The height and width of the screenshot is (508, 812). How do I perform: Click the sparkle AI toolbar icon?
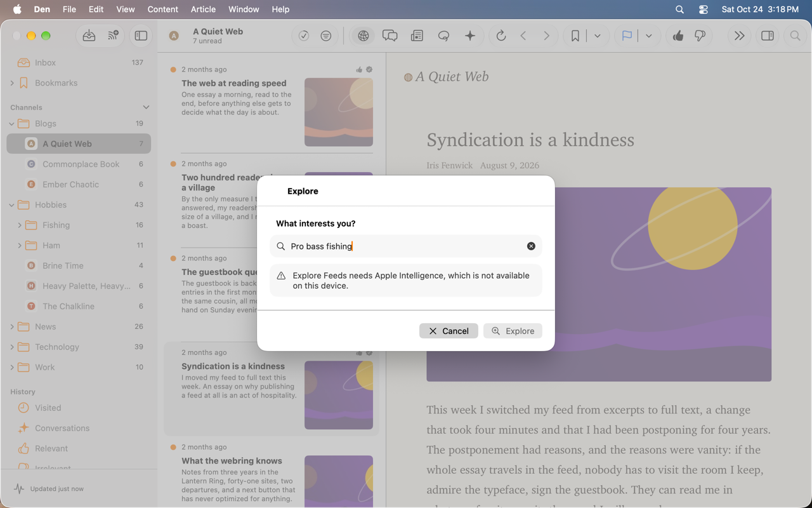click(470, 36)
